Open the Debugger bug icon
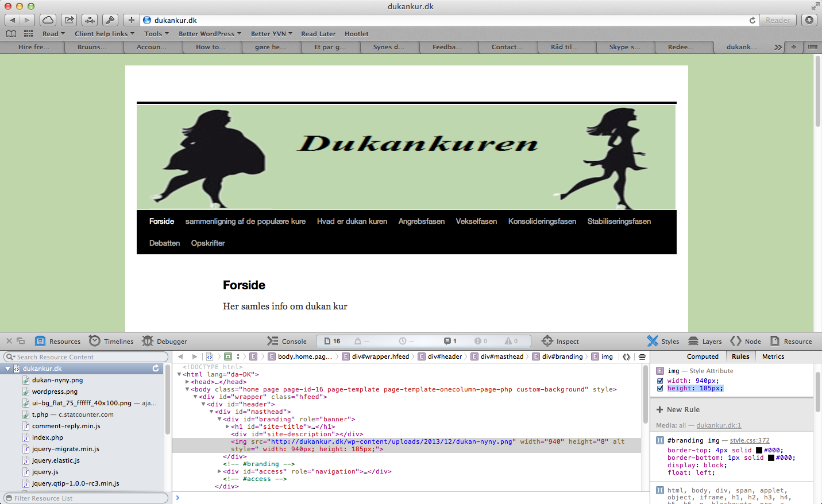Viewport: 822px width, 504px height. pos(148,341)
